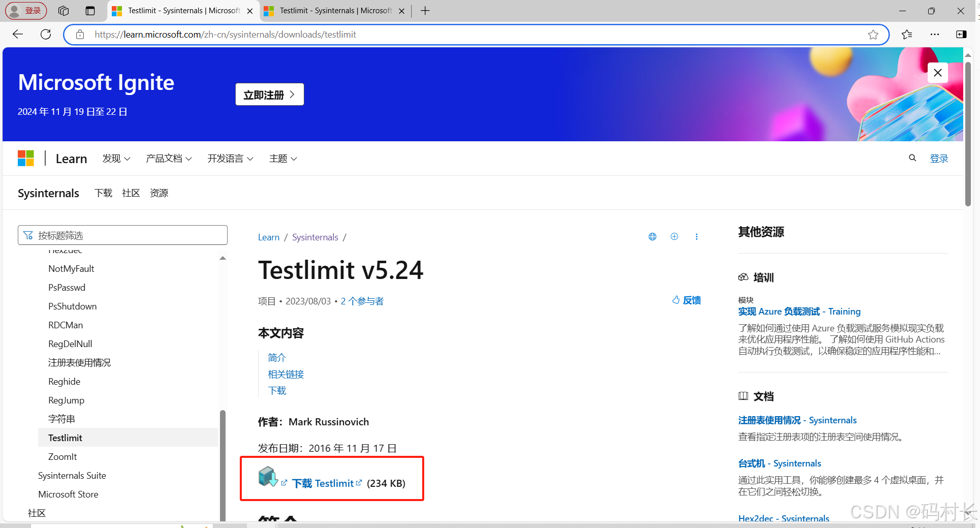Click the language globe icon
The width and height of the screenshot is (980, 528).
pos(652,237)
